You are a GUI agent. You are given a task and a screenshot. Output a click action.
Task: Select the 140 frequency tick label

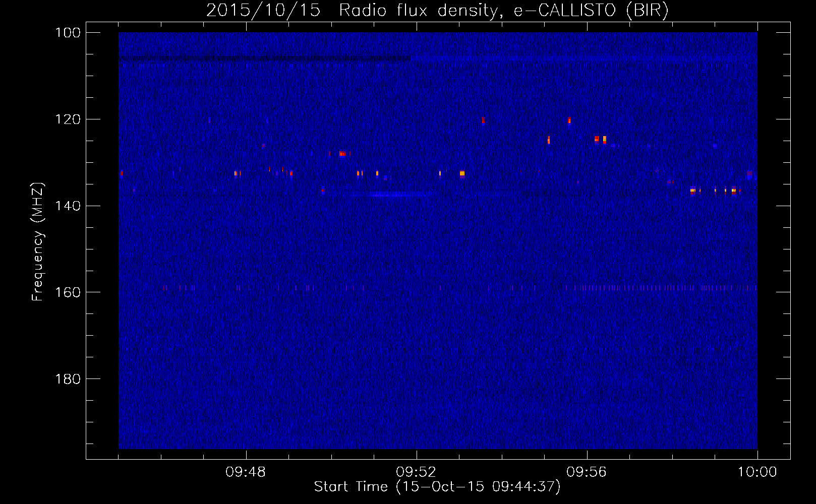(67, 206)
